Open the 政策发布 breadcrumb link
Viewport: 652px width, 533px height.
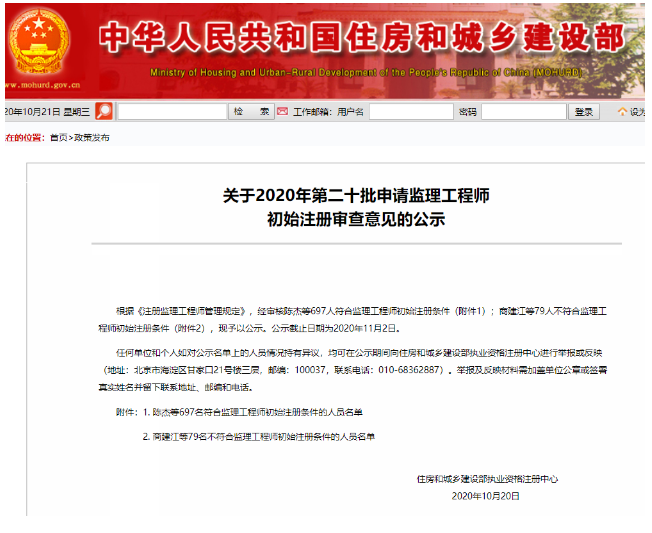(x=91, y=138)
